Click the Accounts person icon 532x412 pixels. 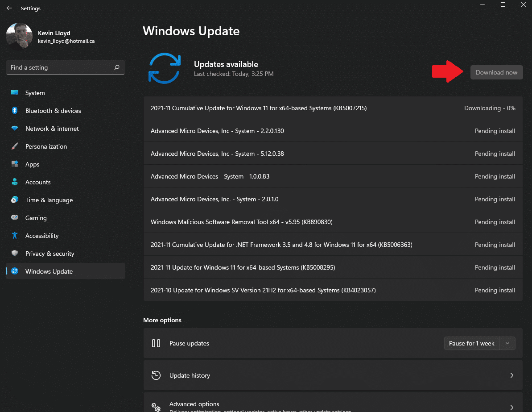point(15,182)
